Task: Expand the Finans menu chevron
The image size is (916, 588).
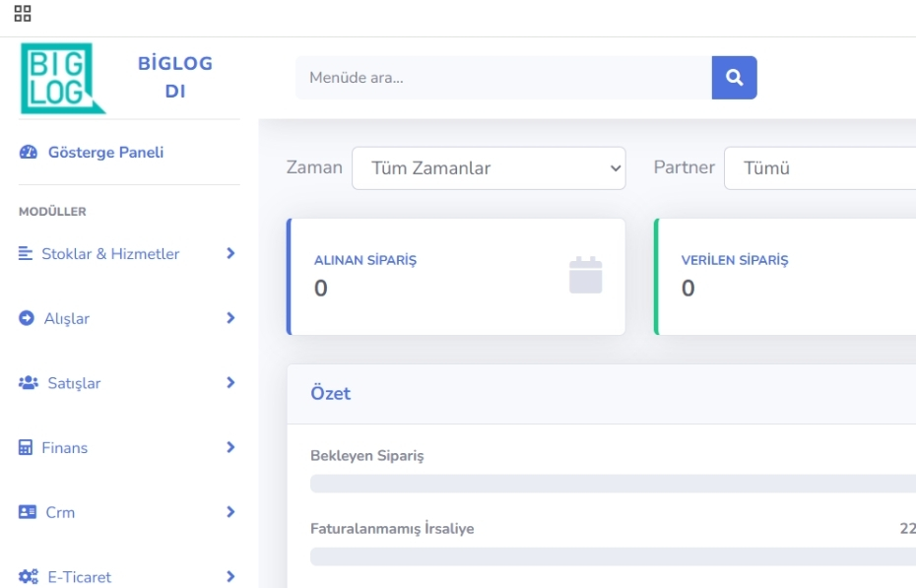Action: tap(230, 447)
